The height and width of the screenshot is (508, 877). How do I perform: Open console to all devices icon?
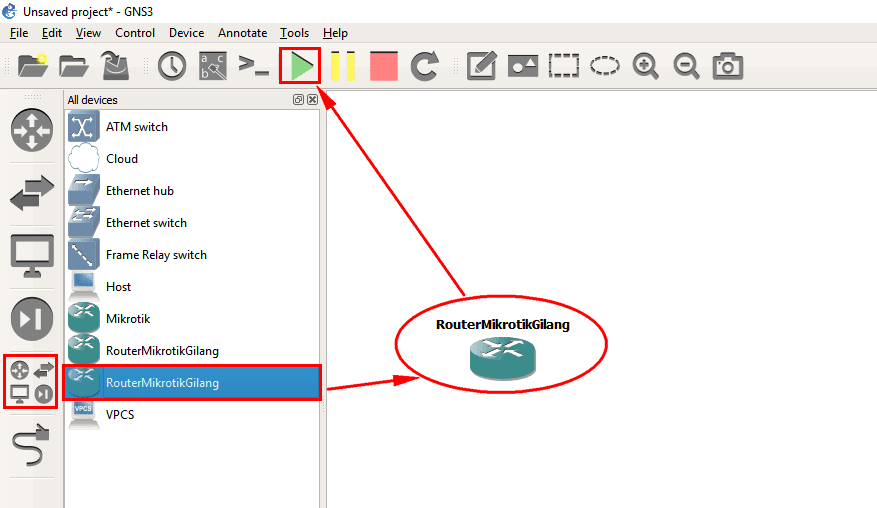(253, 65)
